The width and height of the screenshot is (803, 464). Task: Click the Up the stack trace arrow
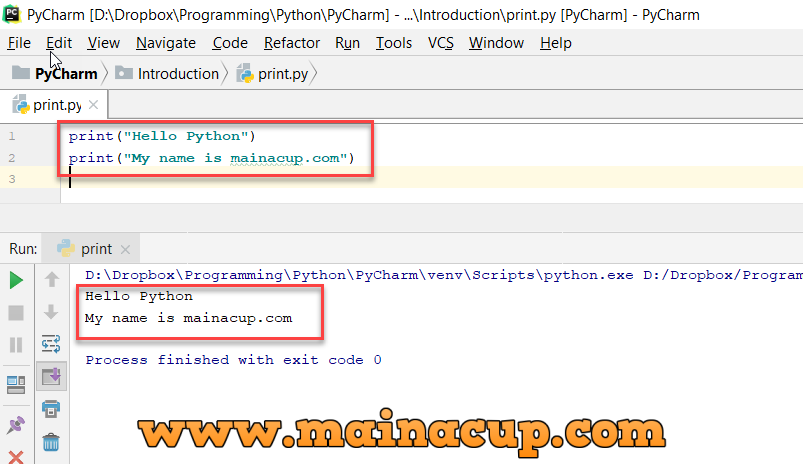(x=51, y=280)
